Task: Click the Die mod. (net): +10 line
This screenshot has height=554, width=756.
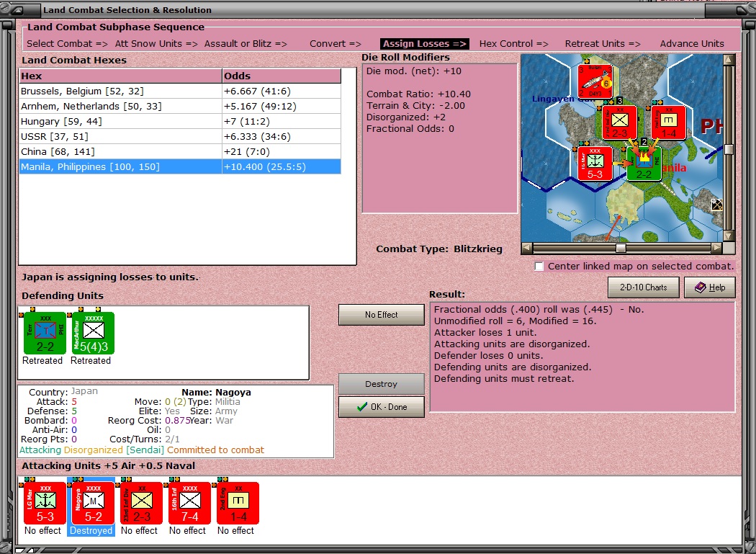Action: point(414,71)
